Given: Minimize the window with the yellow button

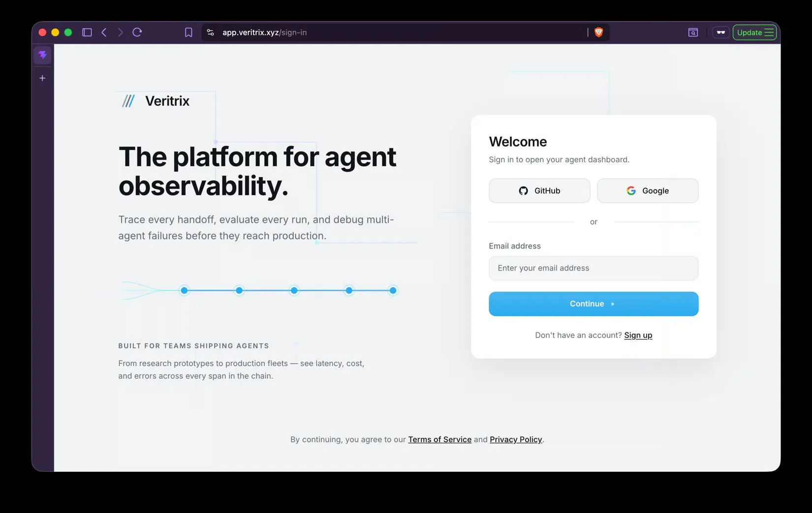Looking at the screenshot, I should [x=55, y=32].
